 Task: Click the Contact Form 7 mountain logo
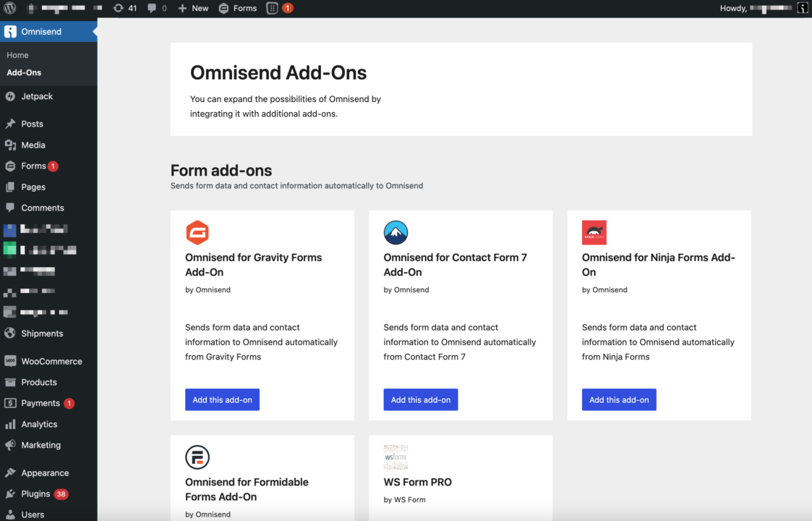(x=396, y=232)
